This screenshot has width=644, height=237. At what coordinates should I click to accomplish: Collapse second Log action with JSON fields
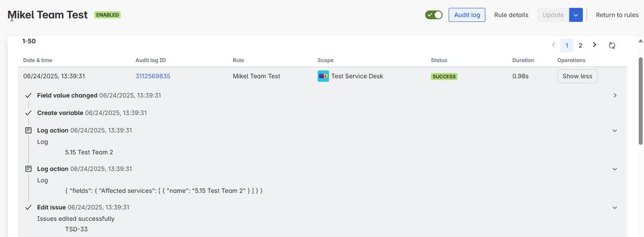pyautogui.click(x=615, y=169)
